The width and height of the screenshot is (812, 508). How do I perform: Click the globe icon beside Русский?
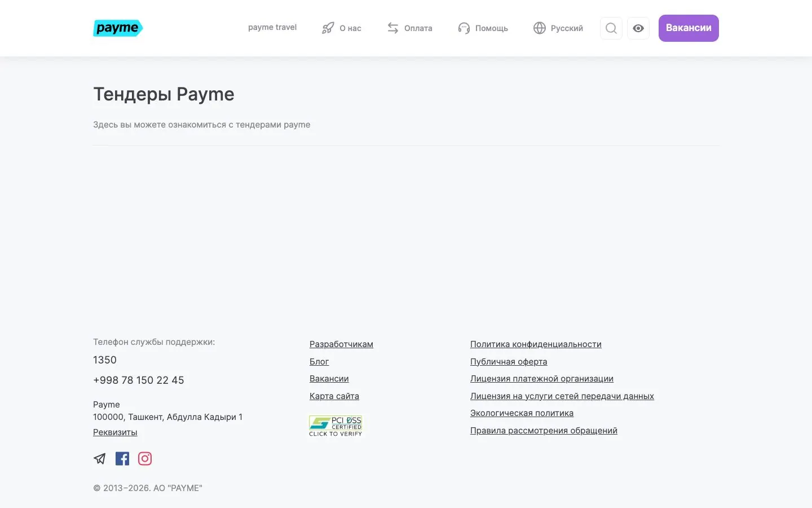(x=540, y=28)
